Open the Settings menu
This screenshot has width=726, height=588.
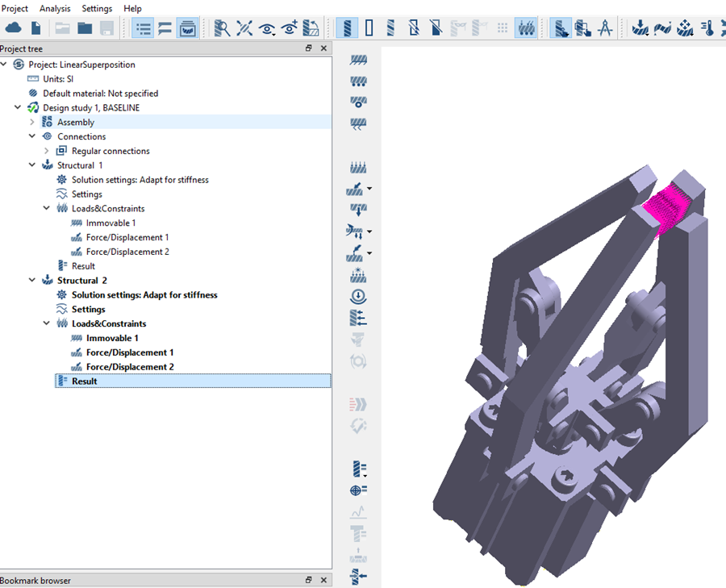pyautogui.click(x=97, y=8)
